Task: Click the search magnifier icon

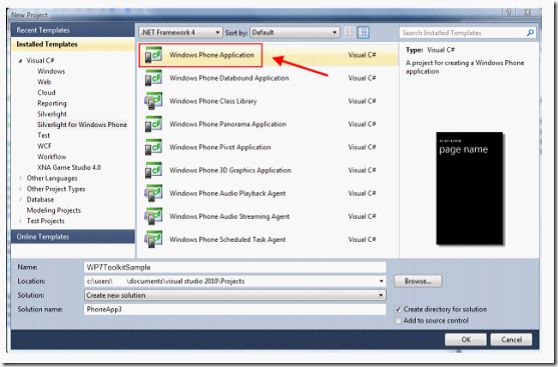Action: (530, 33)
